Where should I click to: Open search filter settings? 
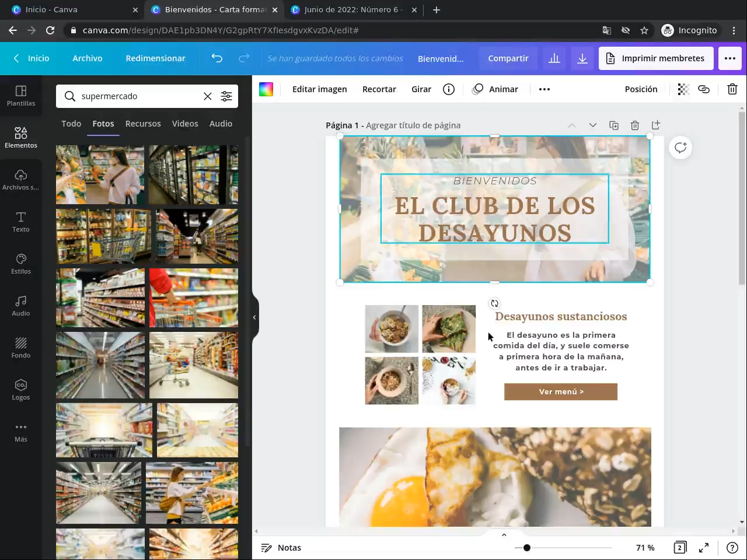point(226,96)
